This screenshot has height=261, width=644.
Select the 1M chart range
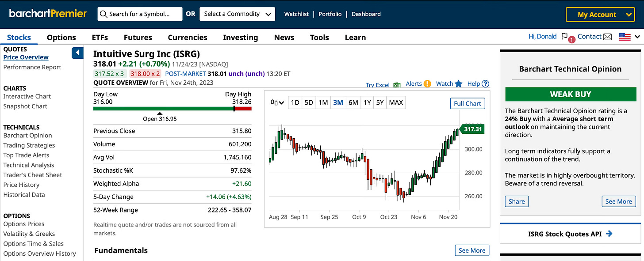point(323,102)
